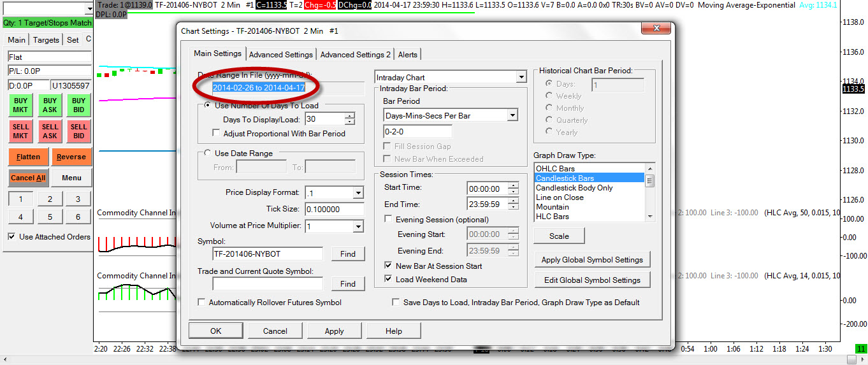Click the bar period 0-2-0 field

click(x=417, y=132)
